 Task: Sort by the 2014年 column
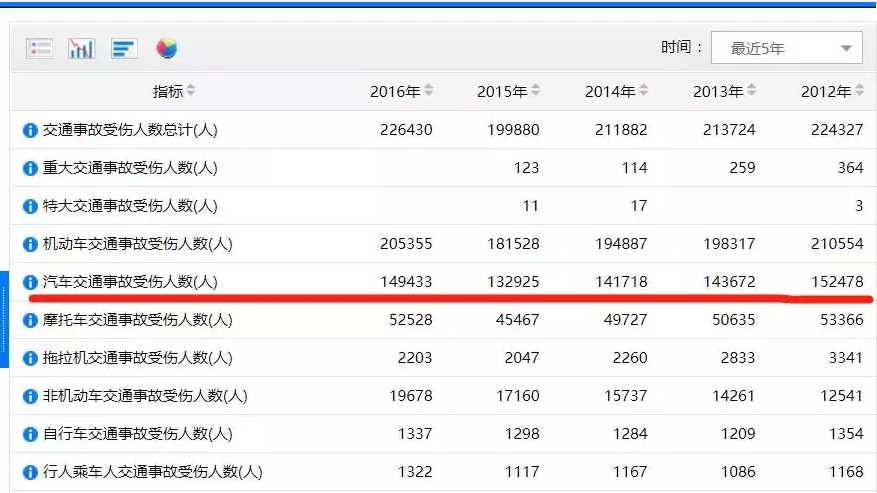click(643, 90)
